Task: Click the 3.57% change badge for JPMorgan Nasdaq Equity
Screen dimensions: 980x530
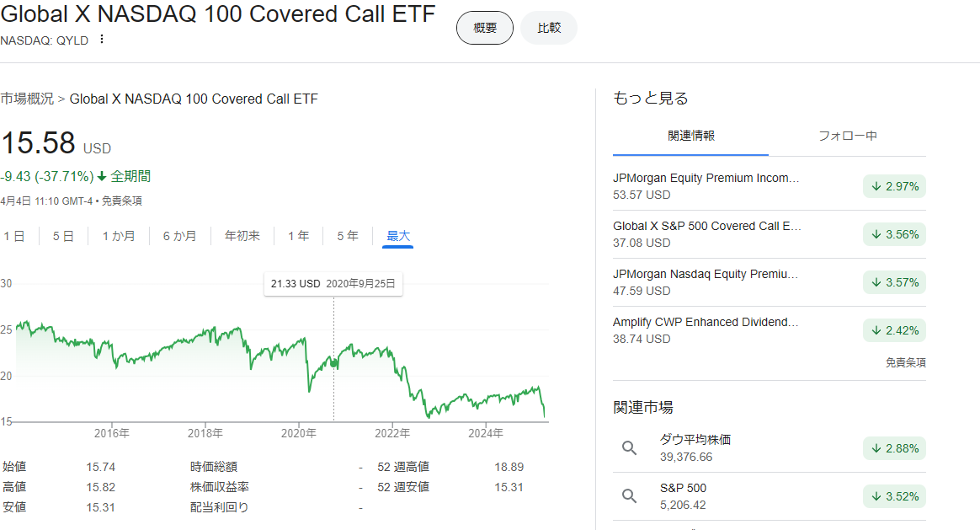Action: (894, 282)
